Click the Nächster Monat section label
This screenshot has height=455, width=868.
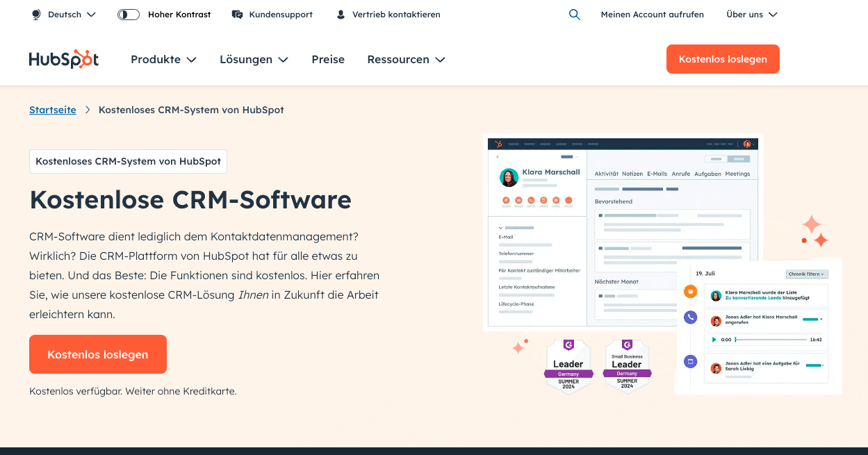point(616,281)
